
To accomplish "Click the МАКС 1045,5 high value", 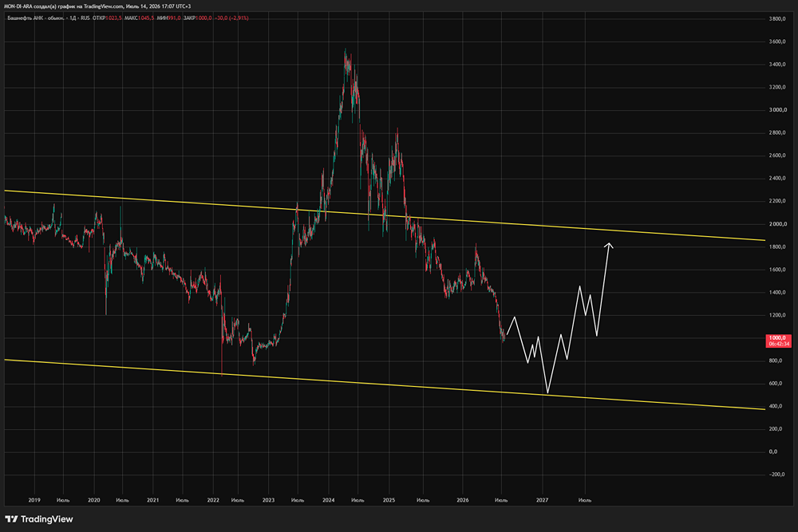I will coord(139,18).
